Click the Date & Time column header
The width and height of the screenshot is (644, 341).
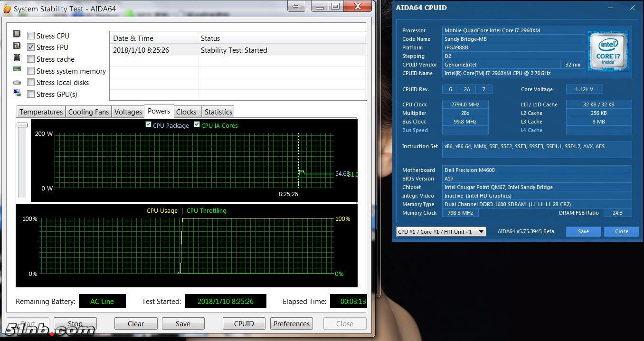[x=153, y=38]
